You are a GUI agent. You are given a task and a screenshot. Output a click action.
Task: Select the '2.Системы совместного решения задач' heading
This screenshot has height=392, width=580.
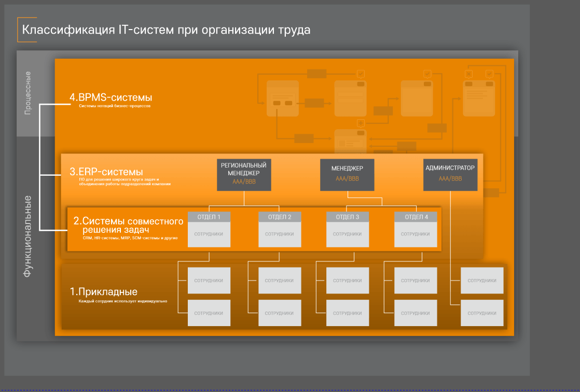click(128, 226)
